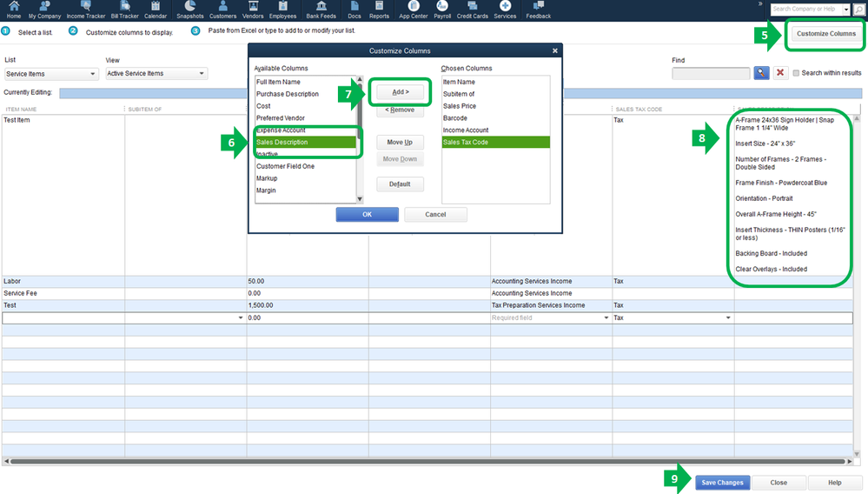Open the Required field account dropdown
868x494 pixels.
click(x=606, y=318)
